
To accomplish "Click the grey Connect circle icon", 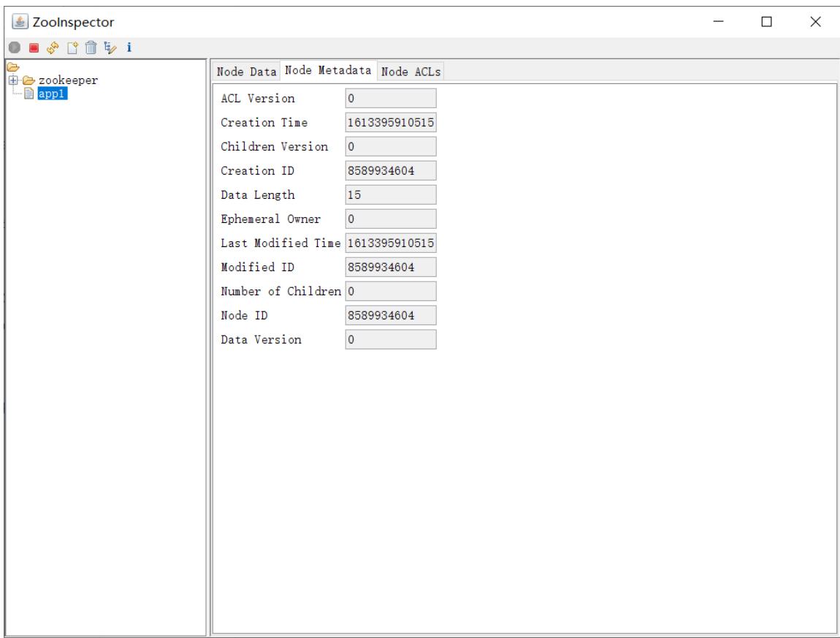I will pos(15,48).
